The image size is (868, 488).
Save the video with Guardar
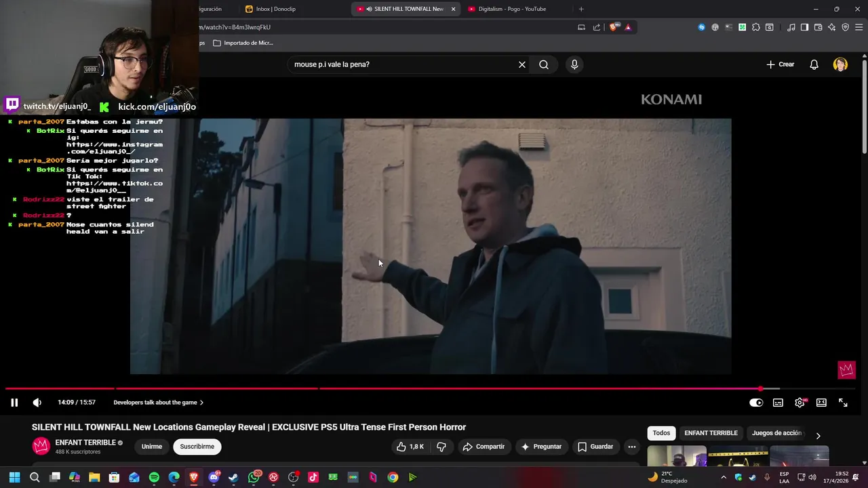(x=595, y=447)
